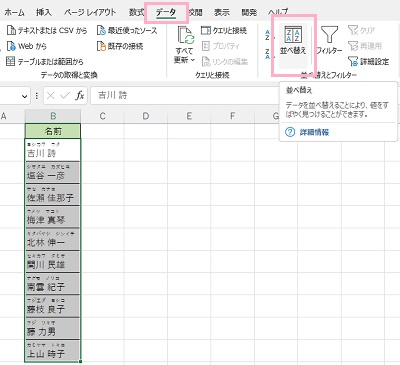The height and width of the screenshot is (365, 400).
Task: Open the クエリと接続 pane
Action: [224, 30]
